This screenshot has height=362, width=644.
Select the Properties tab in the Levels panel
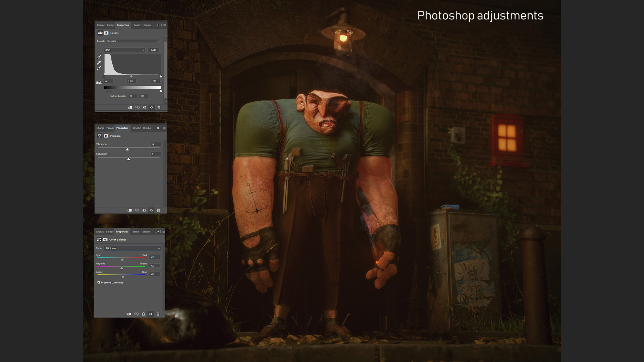click(123, 25)
